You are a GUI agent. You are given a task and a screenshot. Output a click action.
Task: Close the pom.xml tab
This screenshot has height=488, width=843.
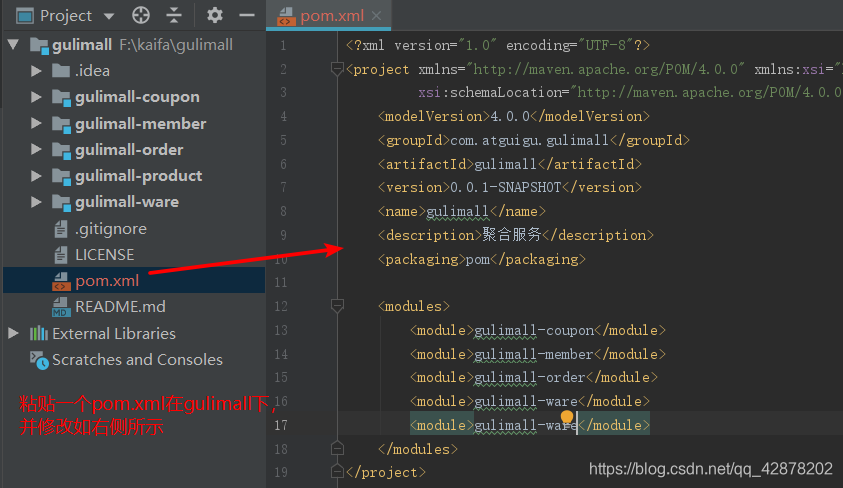tap(376, 16)
